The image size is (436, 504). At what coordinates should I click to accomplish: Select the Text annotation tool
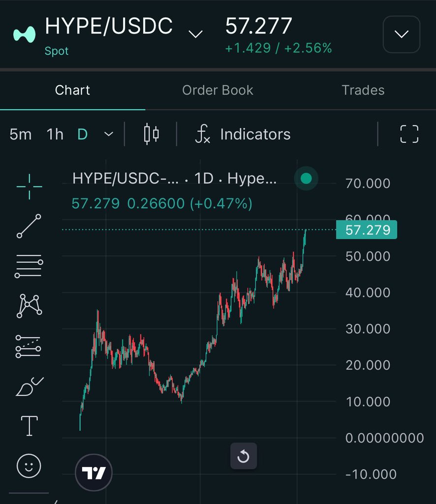[29, 426]
